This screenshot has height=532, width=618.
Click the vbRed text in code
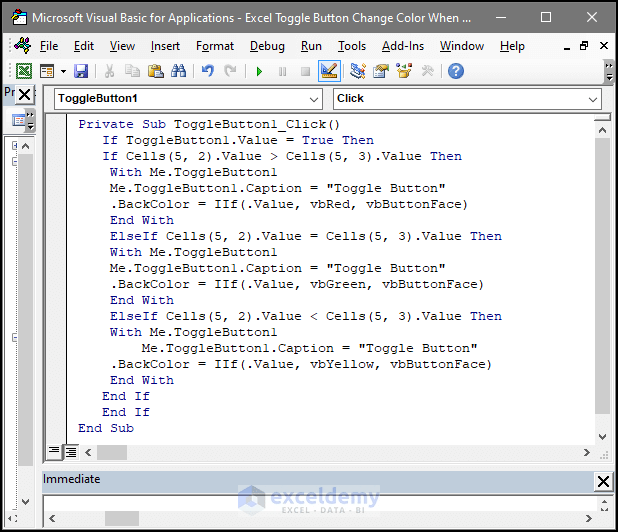click(x=330, y=205)
